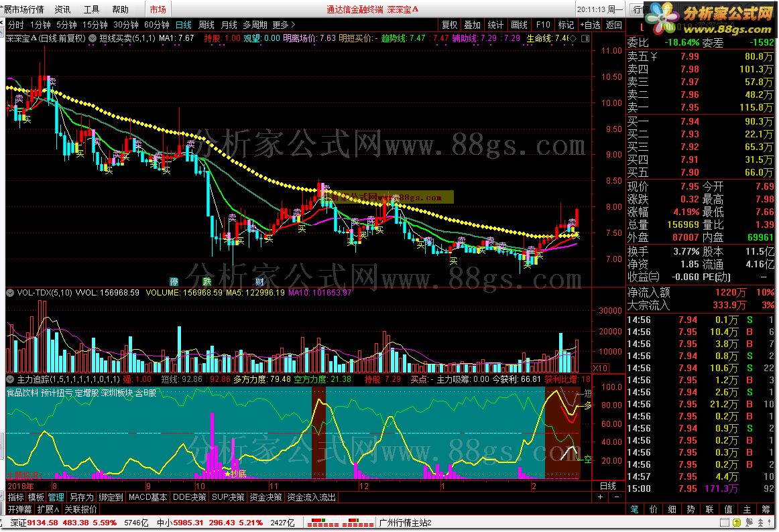Screen dimensions: 779x532
Task: Click the X10 volume scale label
Action: coord(599,368)
